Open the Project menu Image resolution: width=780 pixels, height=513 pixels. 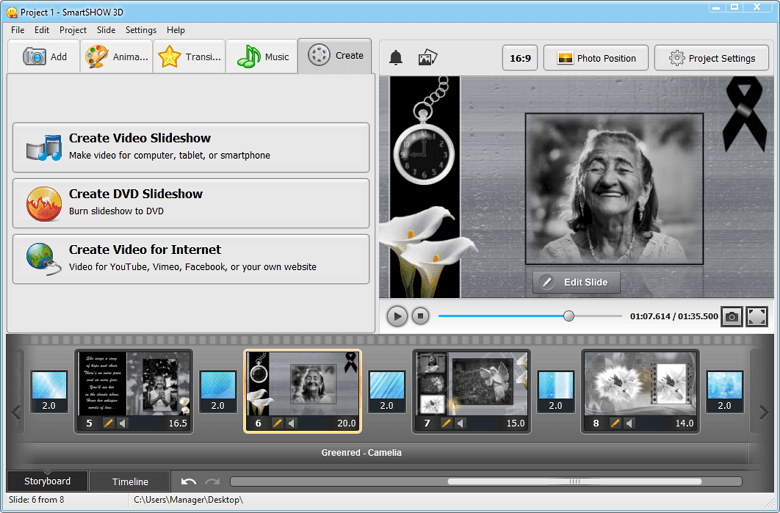[x=73, y=30]
